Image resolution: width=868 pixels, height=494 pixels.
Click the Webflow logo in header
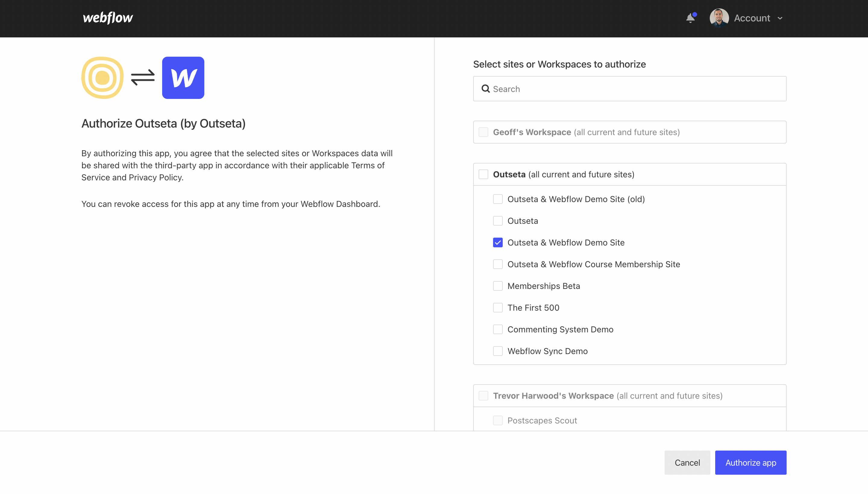click(108, 18)
